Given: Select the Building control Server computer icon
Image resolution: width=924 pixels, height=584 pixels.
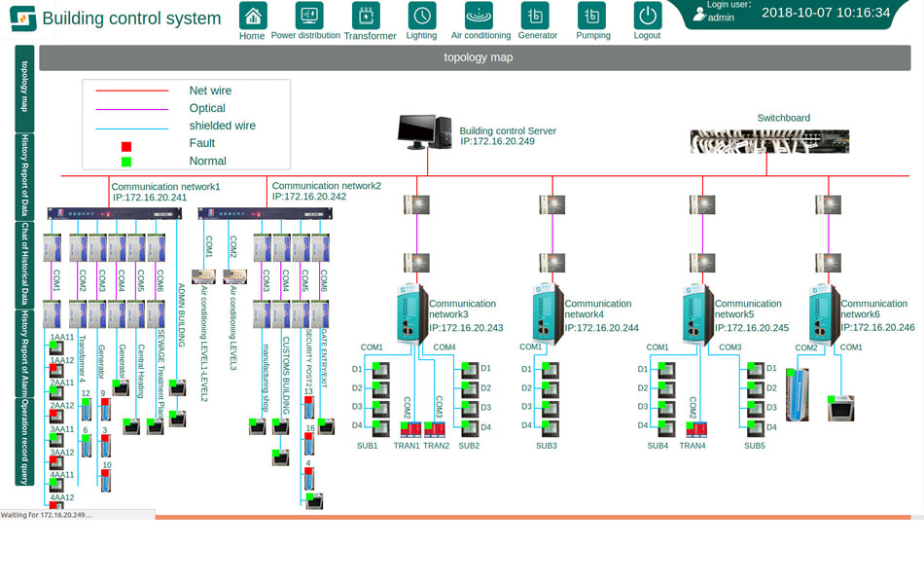Looking at the screenshot, I should 425,132.
